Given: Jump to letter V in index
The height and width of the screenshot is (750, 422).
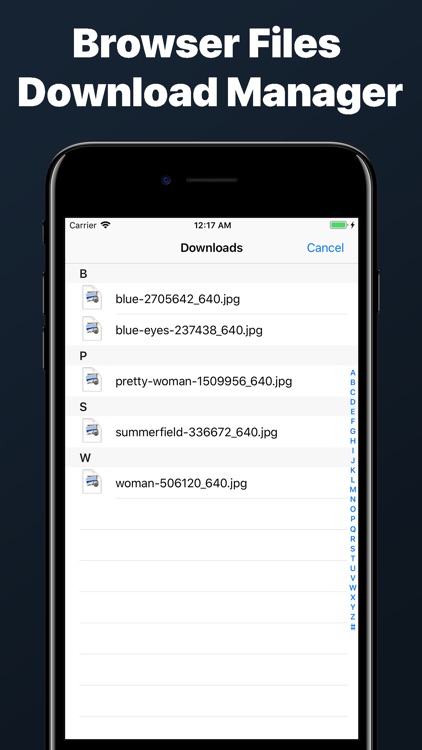Looking at the screenshot, I should 353,578.
